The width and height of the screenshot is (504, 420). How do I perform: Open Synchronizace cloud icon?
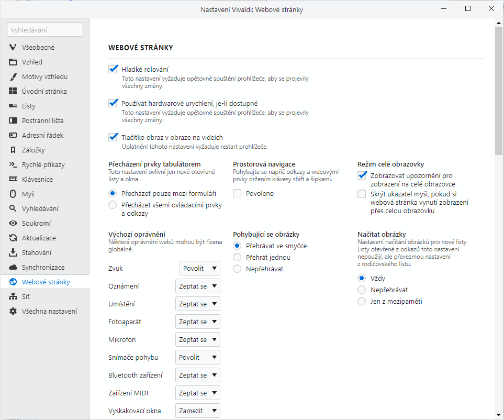coord(13,267)
